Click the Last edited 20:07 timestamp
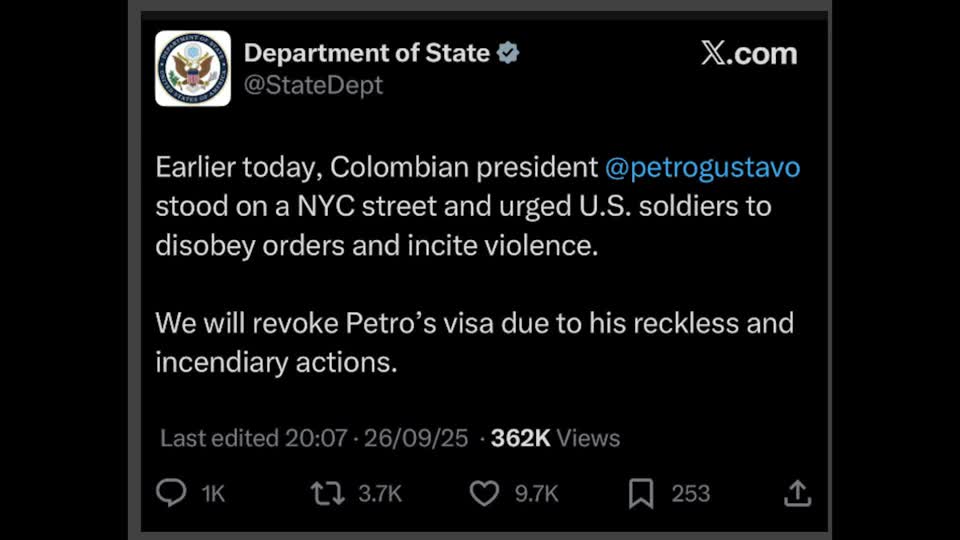 coord(253,438)
